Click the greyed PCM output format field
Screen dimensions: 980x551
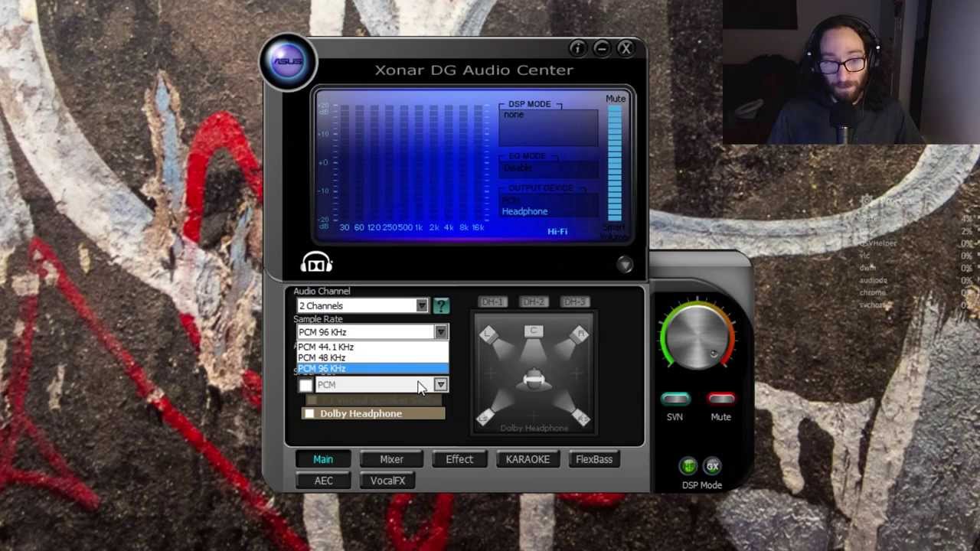click(x=374, y=384)
